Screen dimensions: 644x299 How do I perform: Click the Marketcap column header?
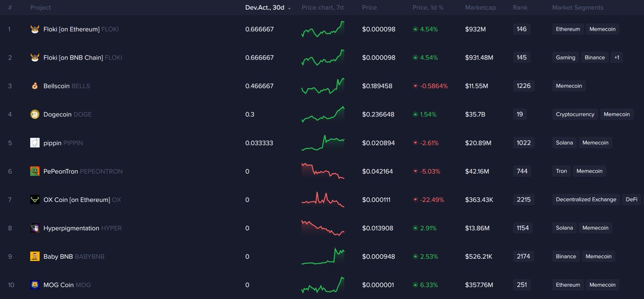click(480, 8)
